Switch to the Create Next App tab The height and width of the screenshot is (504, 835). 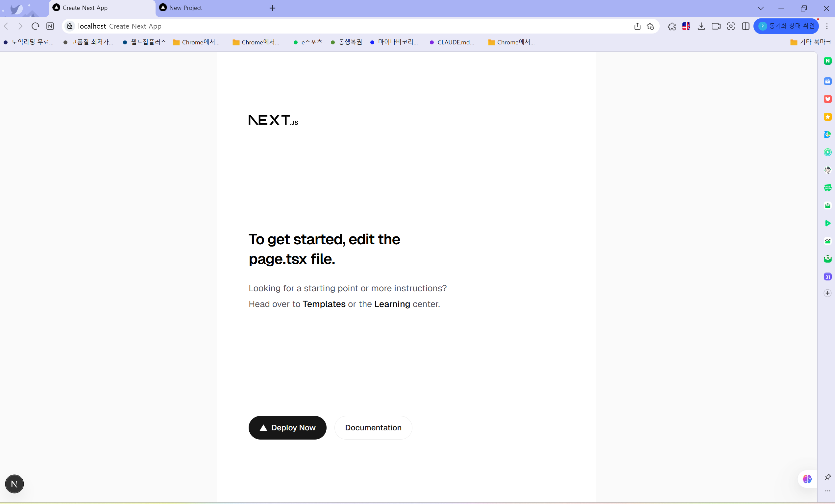102,8
